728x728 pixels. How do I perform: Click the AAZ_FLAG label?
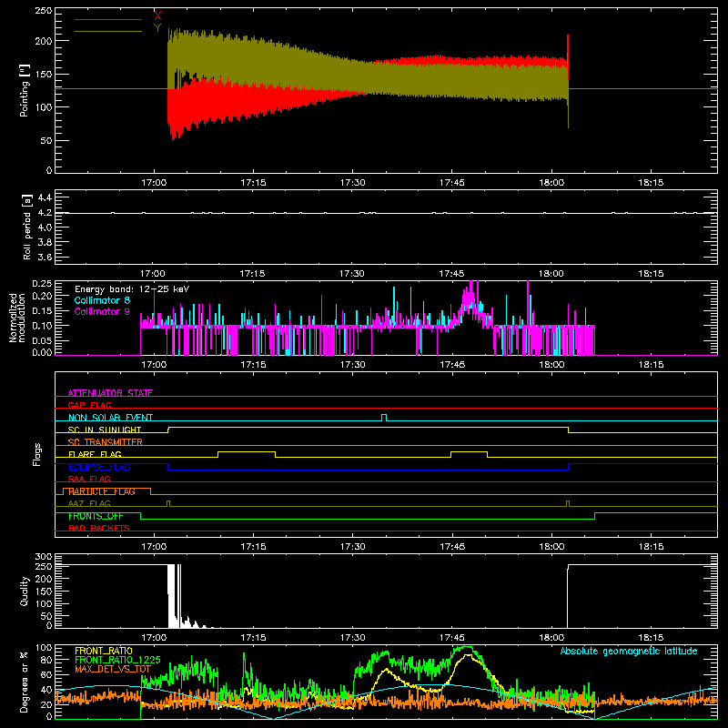89,503
